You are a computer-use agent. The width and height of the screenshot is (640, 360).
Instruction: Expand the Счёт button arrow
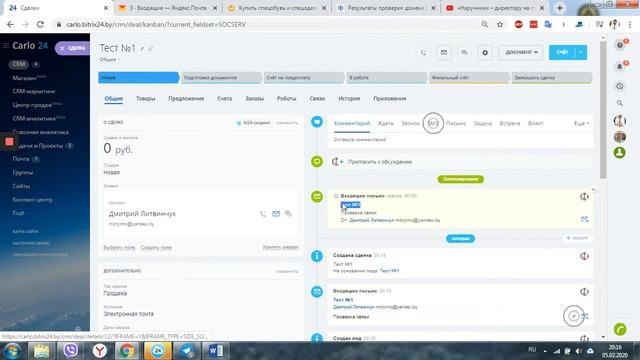pyautogui.click(x=581, y=53)
